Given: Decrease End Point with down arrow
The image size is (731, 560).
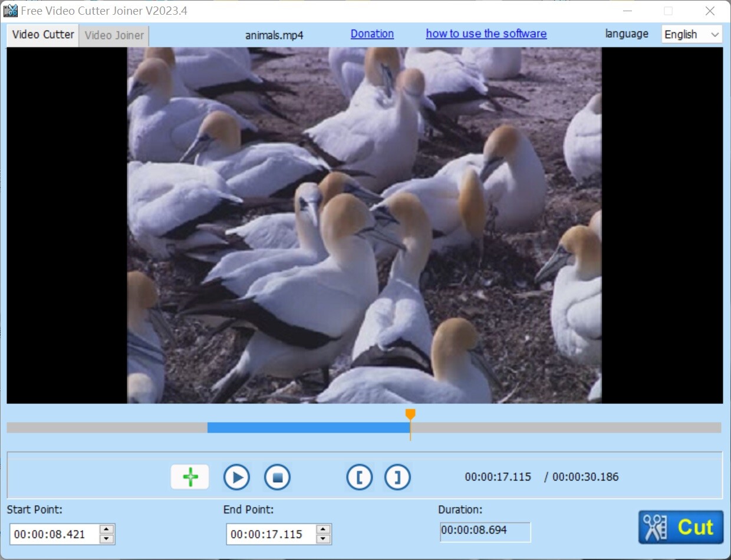Looking at the screenshot, I should click(x=323, y=539).
